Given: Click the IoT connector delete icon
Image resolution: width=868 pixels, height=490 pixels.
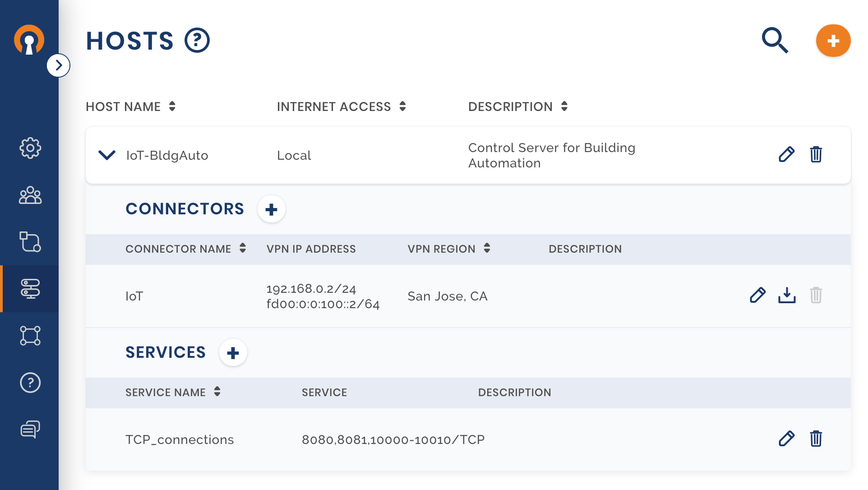Looking at the screenshot, I should point(816,295).
